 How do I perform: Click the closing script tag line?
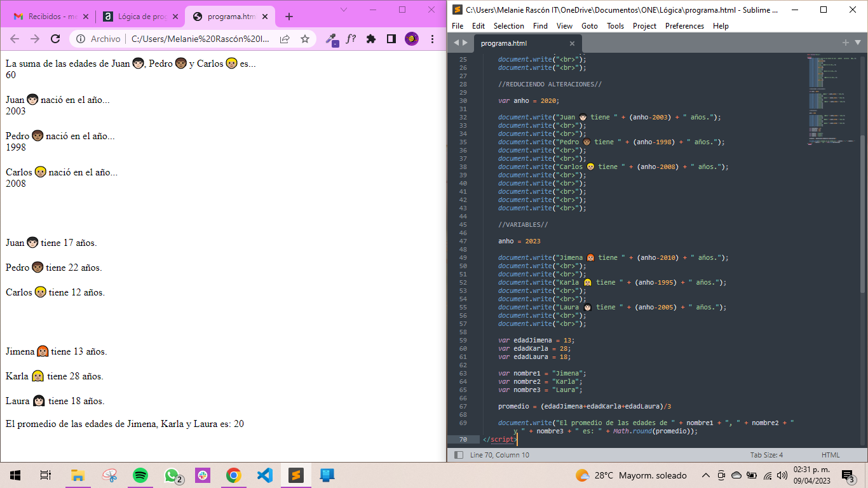tap(500, 439)
